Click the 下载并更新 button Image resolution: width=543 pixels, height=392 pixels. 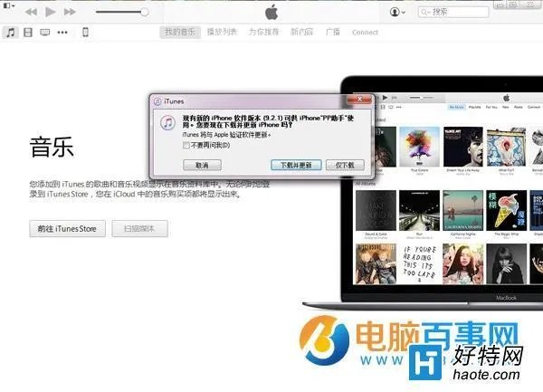(x=296, y=165)
